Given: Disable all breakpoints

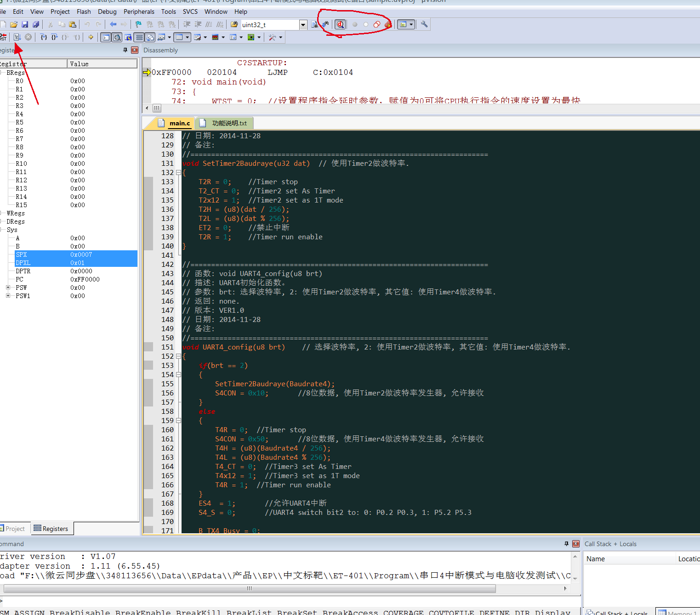Looking at the screenshot, I should (377, 24).
